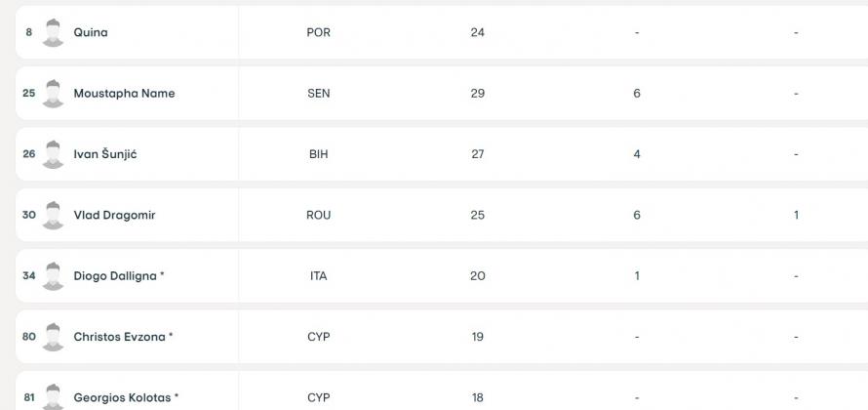Click Vlad Dragomir's avatar icon

tap(54, 215)
